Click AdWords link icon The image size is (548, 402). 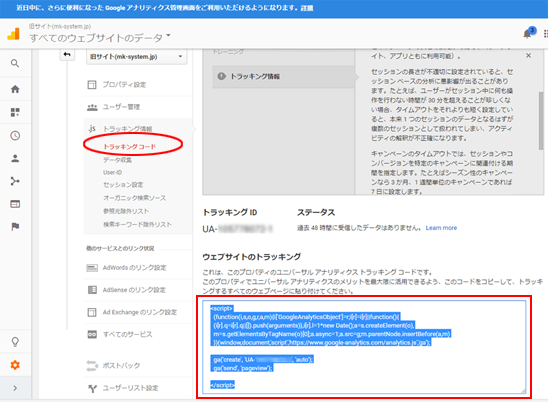pyautogui.click(x=92, y=268)
